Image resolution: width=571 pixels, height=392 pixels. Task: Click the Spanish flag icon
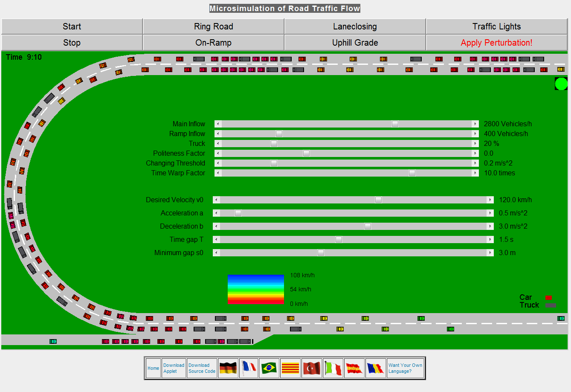click(x=354, y=368)
